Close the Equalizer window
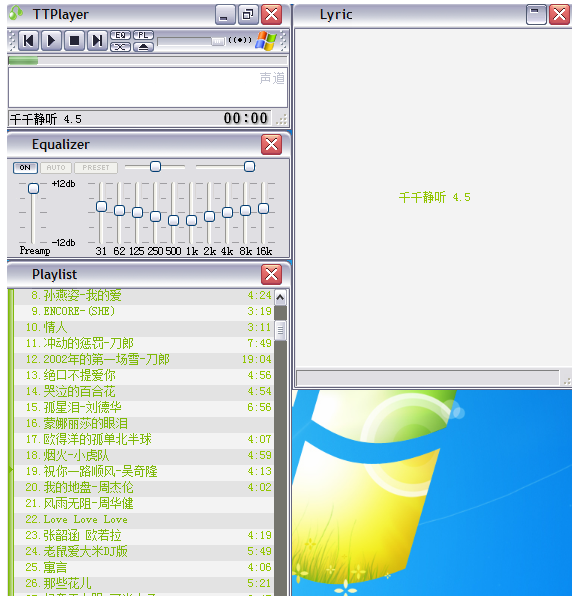This screenshot has width=572, height=596. tap(271, 144)
